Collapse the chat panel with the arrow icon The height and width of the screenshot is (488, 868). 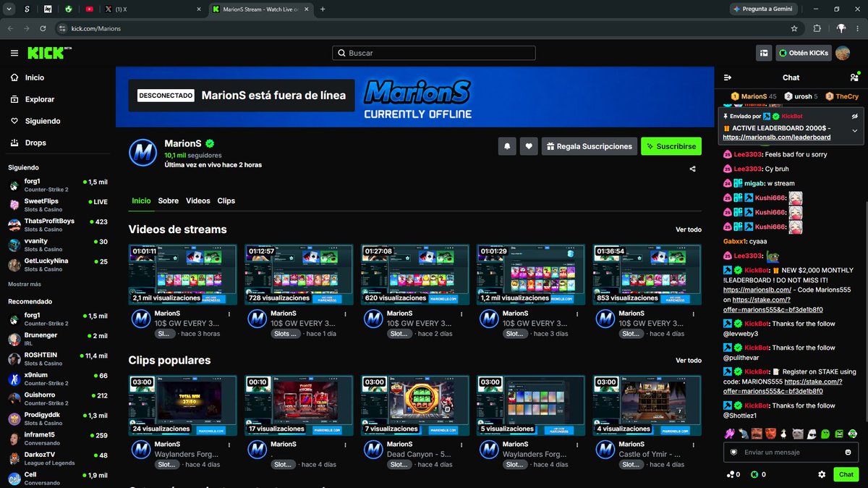pyautogui.click(x=728, y=77)
